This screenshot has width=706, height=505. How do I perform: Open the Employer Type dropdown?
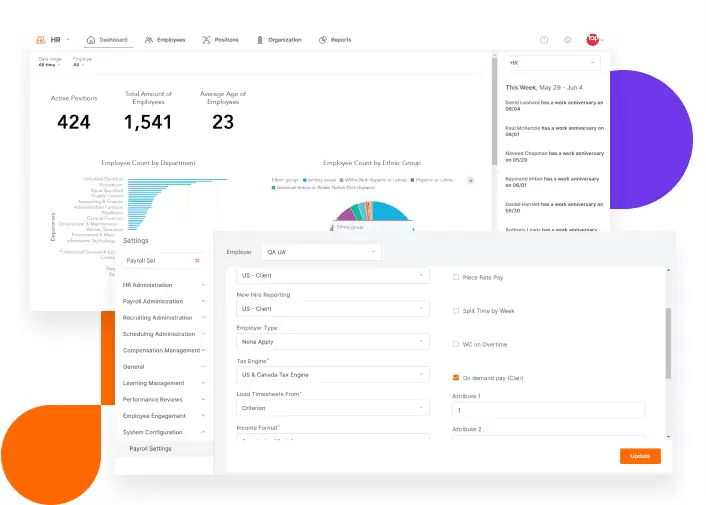tap(331, 340)
